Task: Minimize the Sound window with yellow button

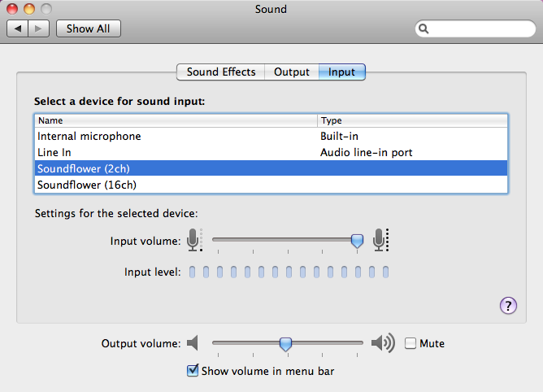Action: (x=29, y=9)
